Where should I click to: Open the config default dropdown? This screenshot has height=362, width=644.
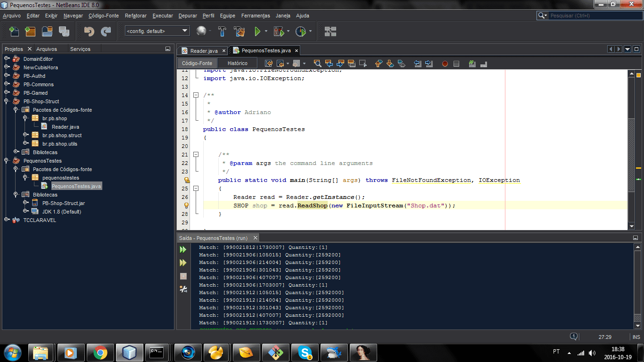click(157, 31)
